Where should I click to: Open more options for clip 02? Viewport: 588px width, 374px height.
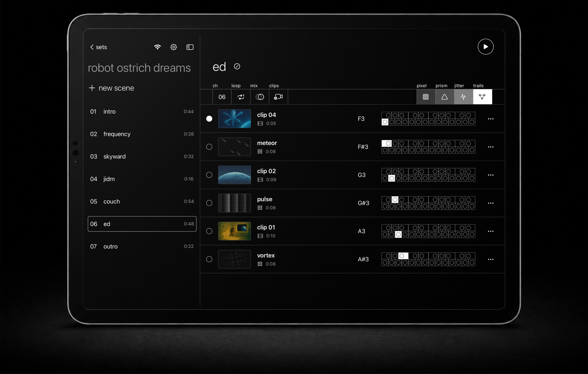(491, 175)
